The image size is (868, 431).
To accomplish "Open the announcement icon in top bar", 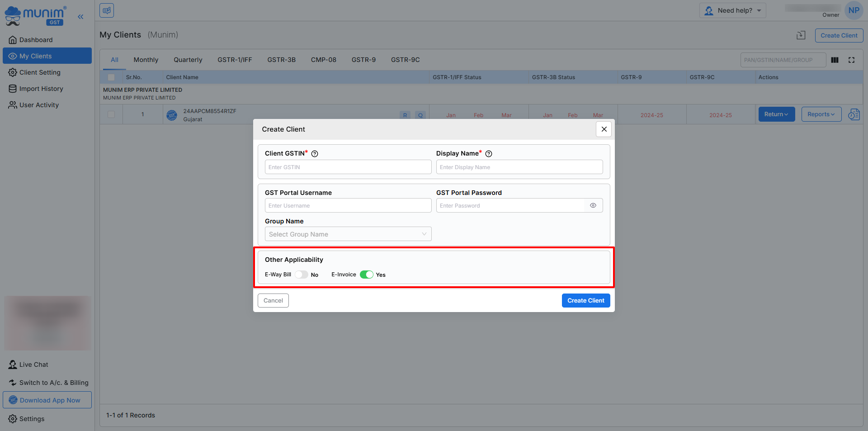I will coord(107,10).
